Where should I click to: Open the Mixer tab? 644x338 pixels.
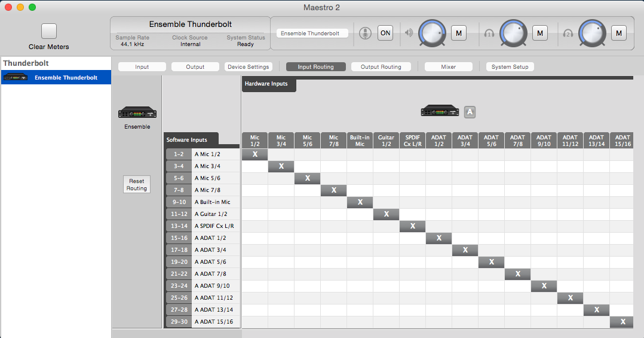click(x=449, y=66)
